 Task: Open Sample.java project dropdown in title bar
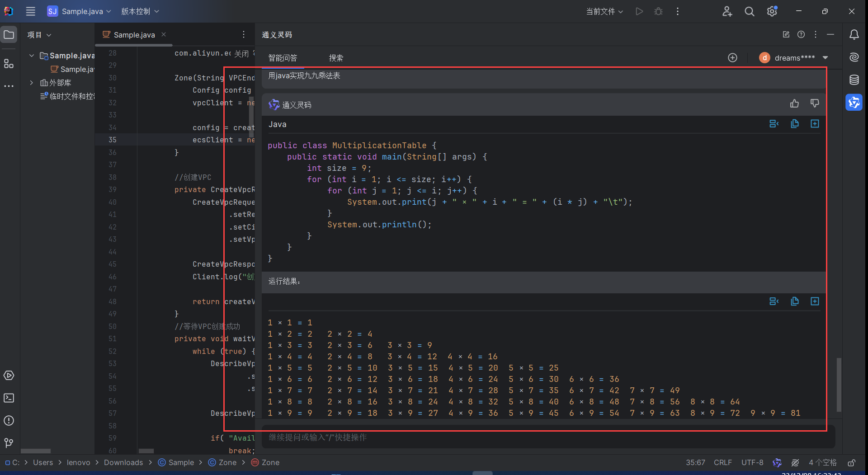(79, 11)
